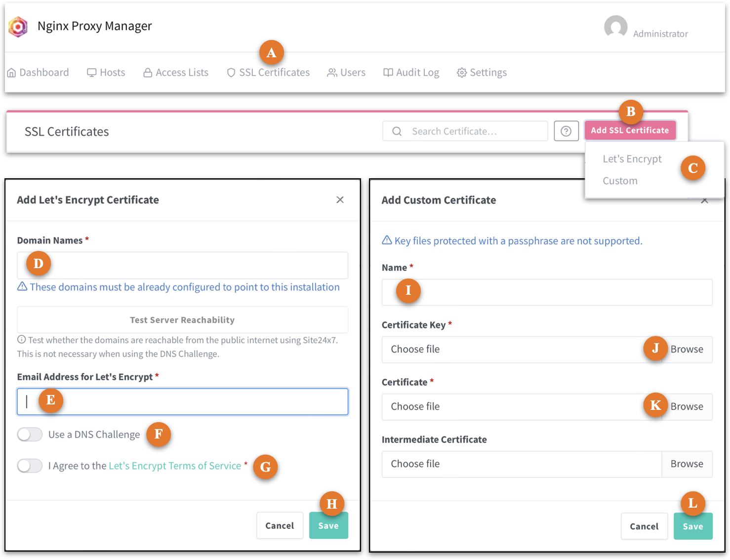Toggle agreement to Let's Encrypt Terms
This screenshot has height=560, width=730.
[30, 466]
